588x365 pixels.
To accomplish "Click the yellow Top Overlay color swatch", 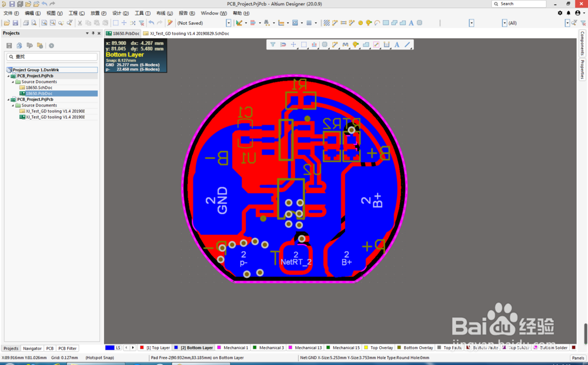I will click(x=365, y=348).
